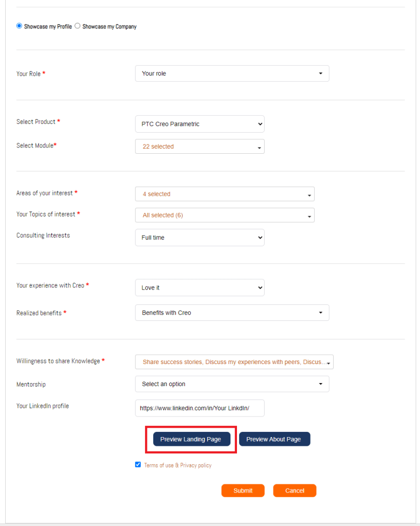Open the Select Product dropdown
The height and width of the screenshot is (526, 420).
click(x=199, y=124)
